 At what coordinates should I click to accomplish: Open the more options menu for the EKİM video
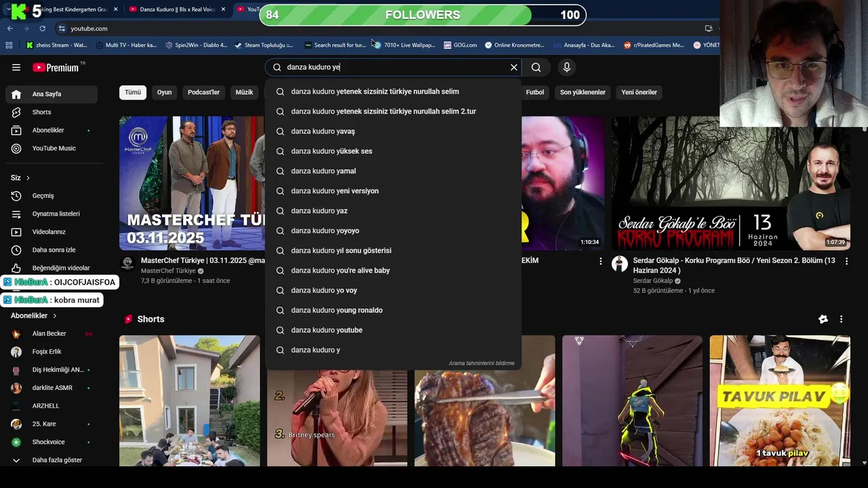pos(600,261)
